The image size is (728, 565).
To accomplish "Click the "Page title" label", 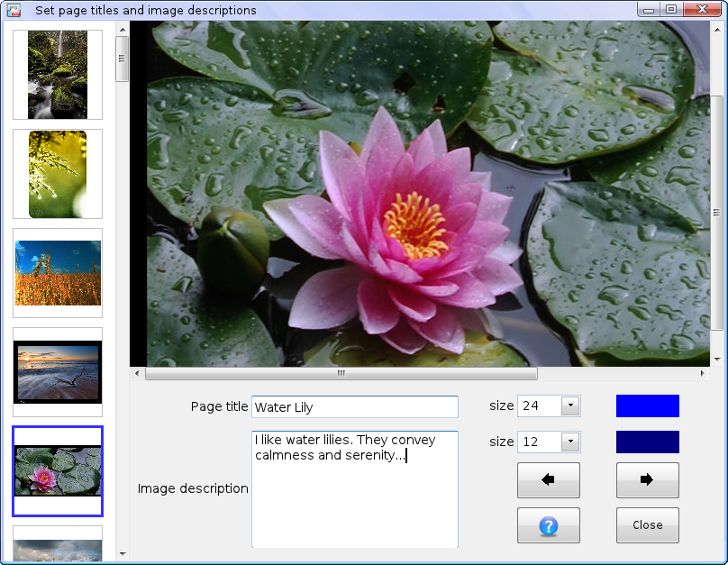I will pyautogui.click(x=219, y=406).
